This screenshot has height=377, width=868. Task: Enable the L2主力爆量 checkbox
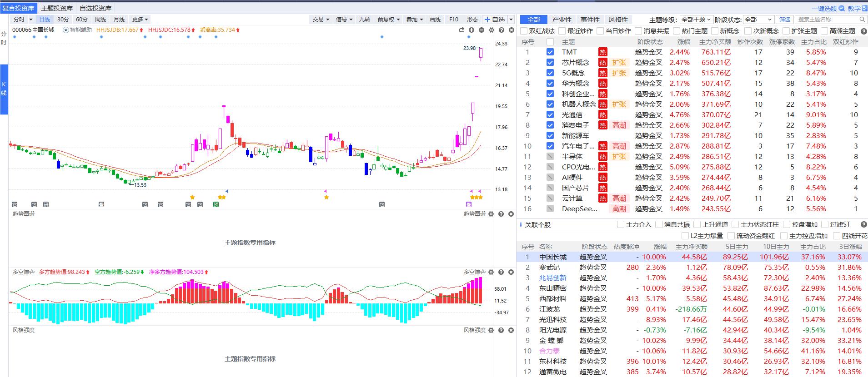(686, 236)
